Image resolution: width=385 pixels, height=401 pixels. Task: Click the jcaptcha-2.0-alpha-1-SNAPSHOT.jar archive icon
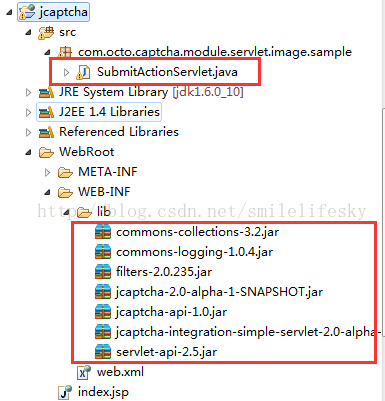tap(103, 292)
